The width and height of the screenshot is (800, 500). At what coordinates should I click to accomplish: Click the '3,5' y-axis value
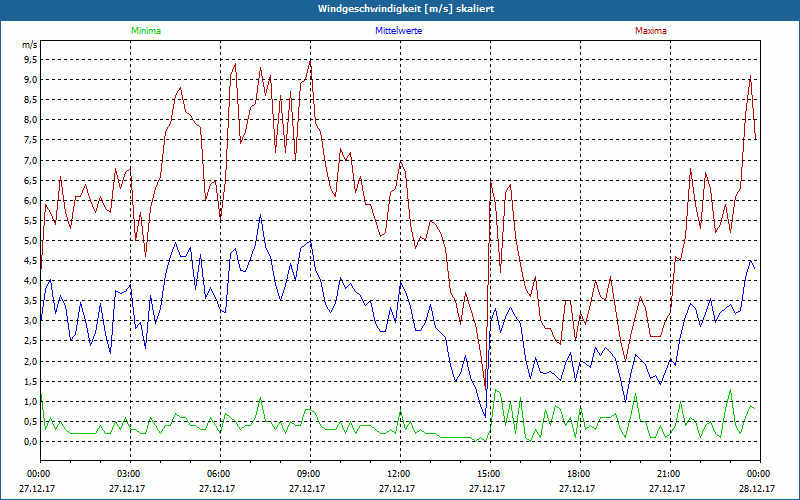click(x=31, y=301)
